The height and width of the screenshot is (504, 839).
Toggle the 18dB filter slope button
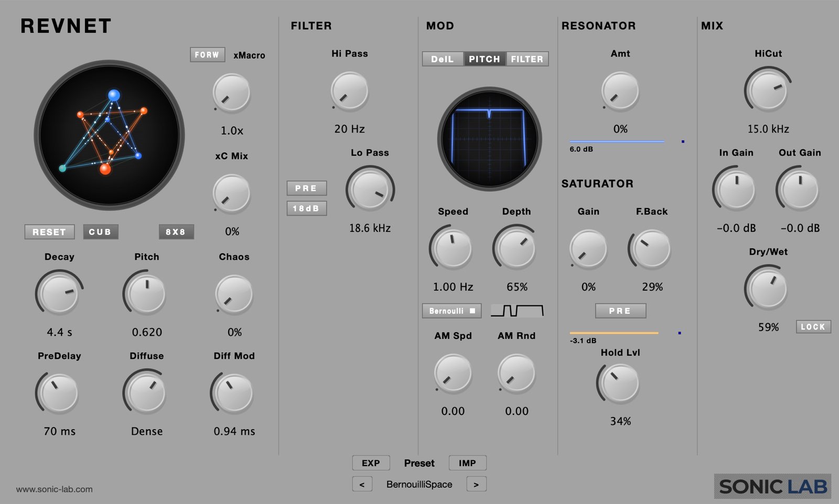pos(306,209)
